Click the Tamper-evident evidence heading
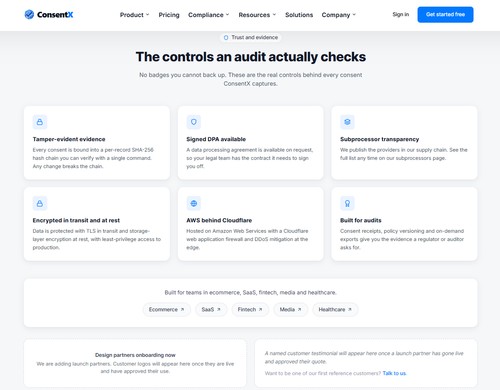Screen dimensions: 500x390 pos(69,139)
